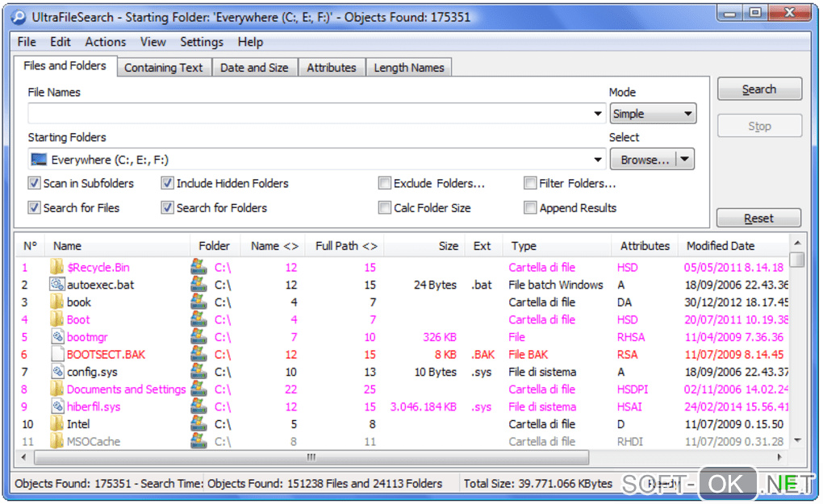Open the View menu
Viewport: 823px width, 504px height.
152,42
